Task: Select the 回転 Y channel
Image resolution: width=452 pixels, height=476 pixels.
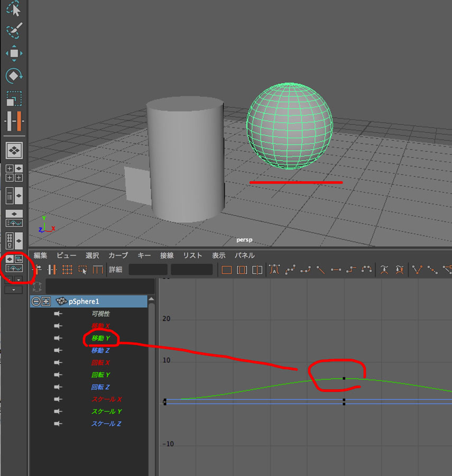Action: (x=100, y=375)
